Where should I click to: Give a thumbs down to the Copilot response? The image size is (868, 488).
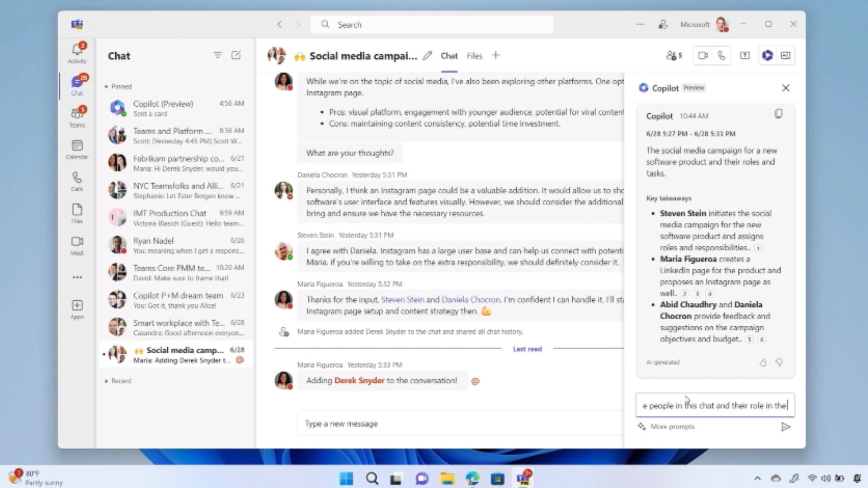click(x=779, y=362)
